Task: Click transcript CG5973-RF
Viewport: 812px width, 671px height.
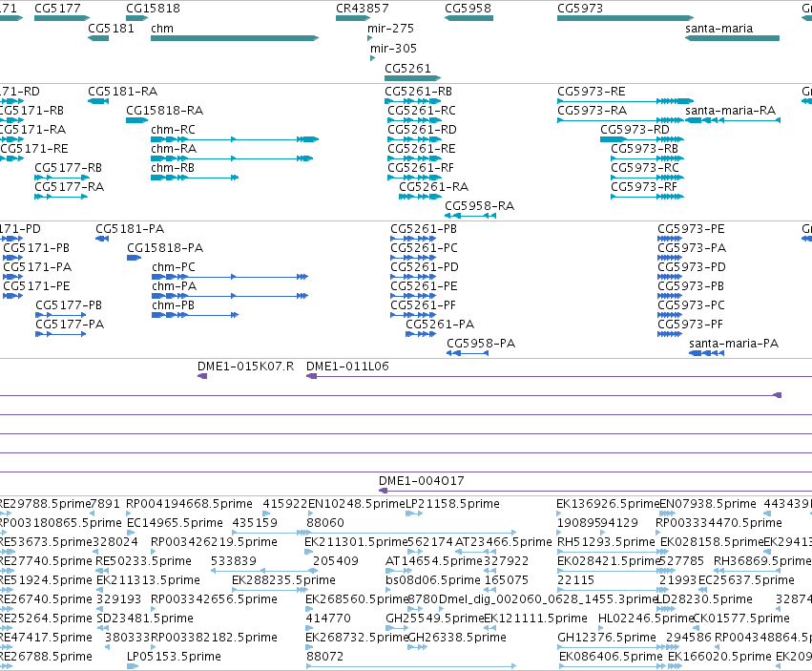Action: [x=647, y=197]
